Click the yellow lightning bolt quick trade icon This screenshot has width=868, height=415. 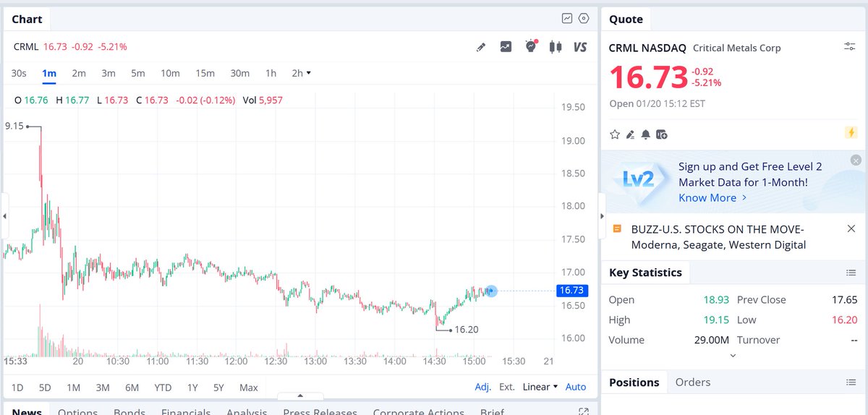(x=851, y=133)
